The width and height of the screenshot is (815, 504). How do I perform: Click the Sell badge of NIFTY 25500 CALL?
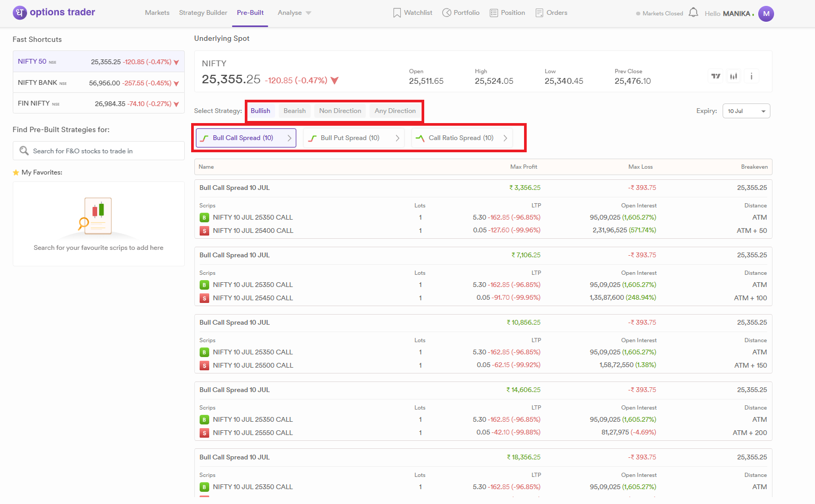pyautogui.click(x=204, y=366)
